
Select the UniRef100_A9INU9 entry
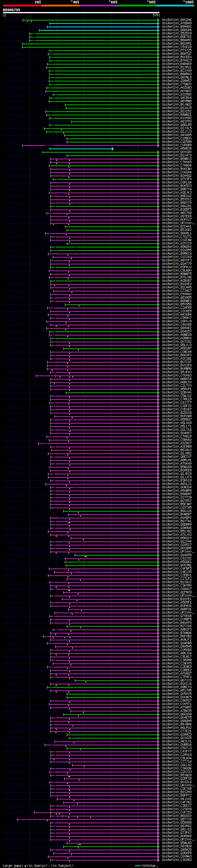tap(177, 846)
